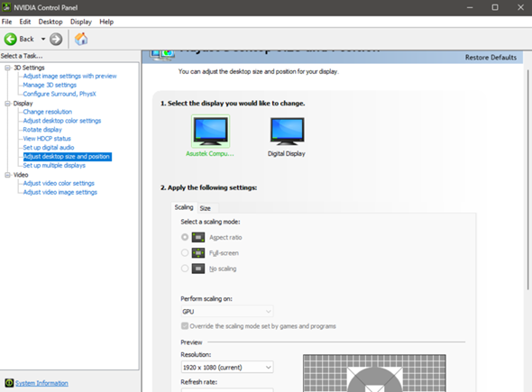Viewport: 532px width, 392px height.
Task: Open Adjust video color settings
Action: tap(59, 183)
